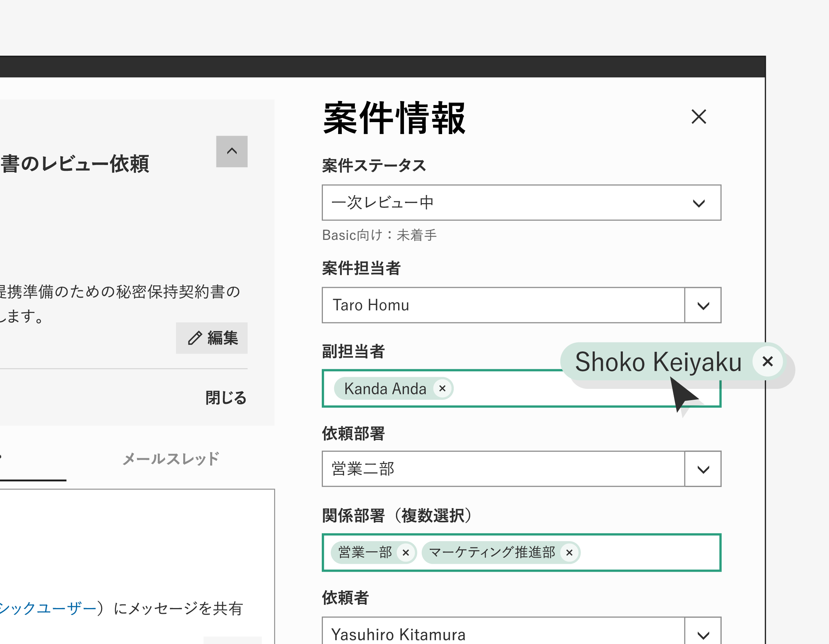Click the 営業二部 department field
The height and width of the screenshot is (644, 829).
click(x=503, y=469)
